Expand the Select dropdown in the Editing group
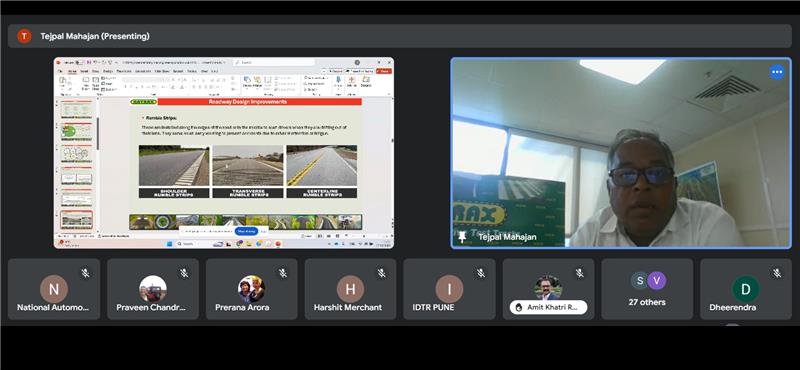Viewport: 800px width, 370px height. tap(311, 89)
